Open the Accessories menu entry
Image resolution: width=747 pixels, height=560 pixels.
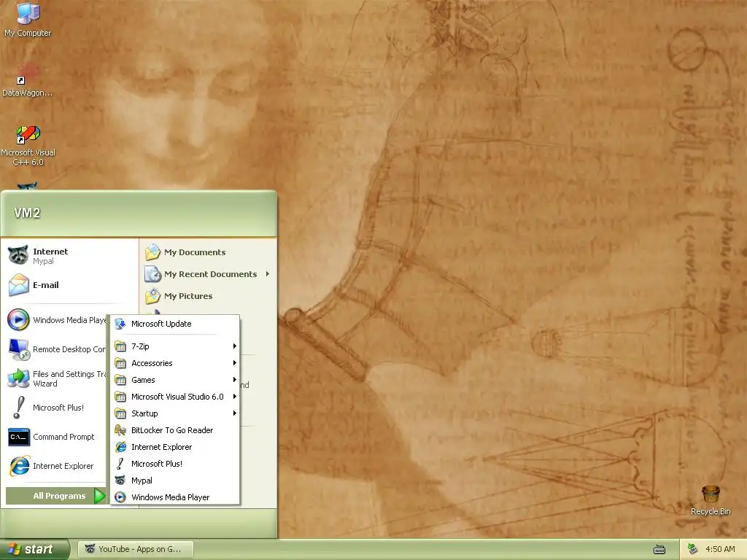click(x=175, y=363)
